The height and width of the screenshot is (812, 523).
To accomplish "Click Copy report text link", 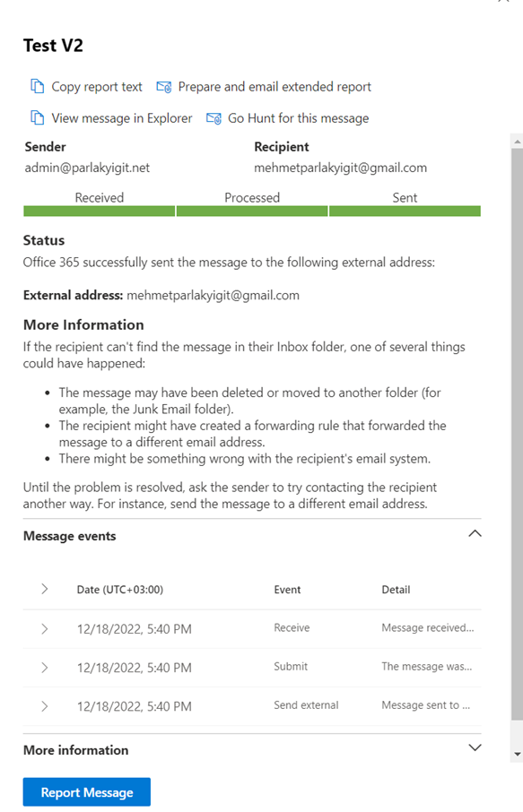I will click(96, 87).
